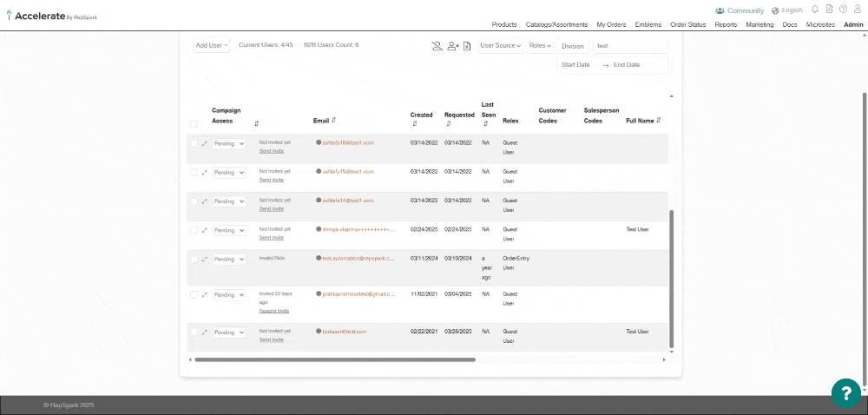This screenshot has width=868, height=415.
Task: Open the testuser@test.com email link
Action: 345,332
